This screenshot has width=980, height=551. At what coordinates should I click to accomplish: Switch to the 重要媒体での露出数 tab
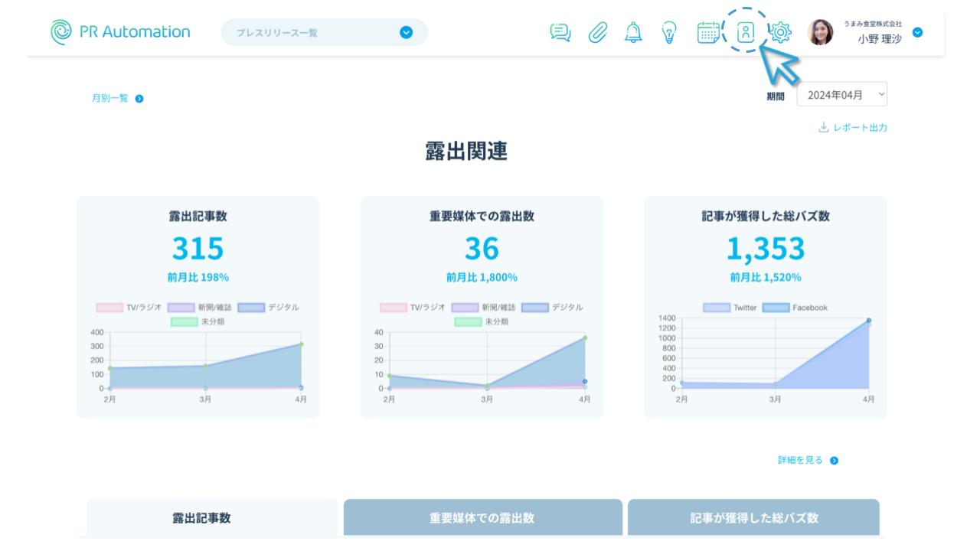[x=482, y=518]
